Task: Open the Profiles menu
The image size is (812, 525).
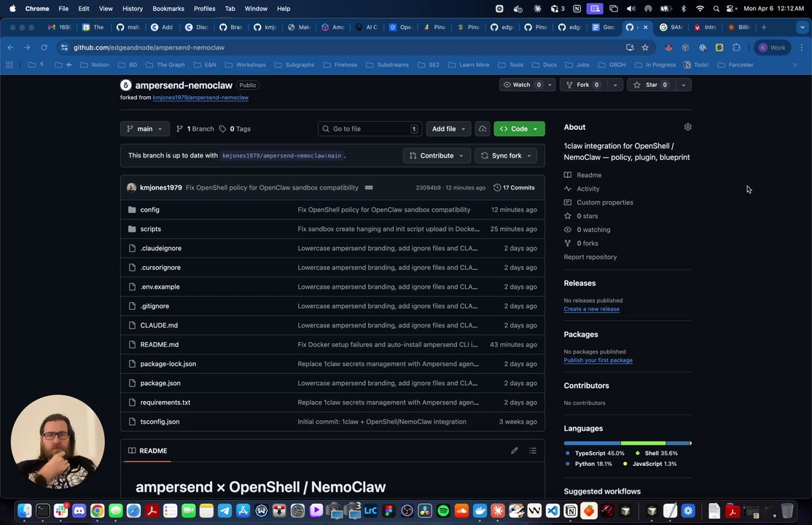Action: click(205, 9)
